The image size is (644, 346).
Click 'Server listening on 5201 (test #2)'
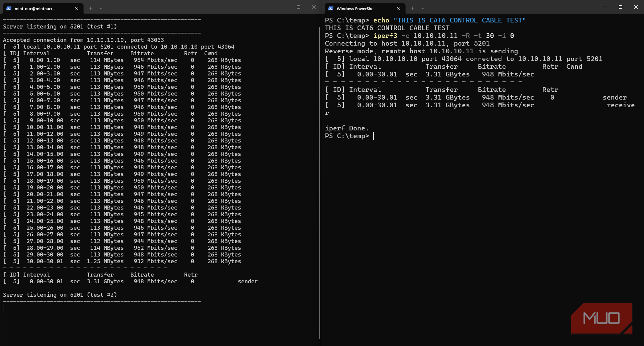(60, 295)
